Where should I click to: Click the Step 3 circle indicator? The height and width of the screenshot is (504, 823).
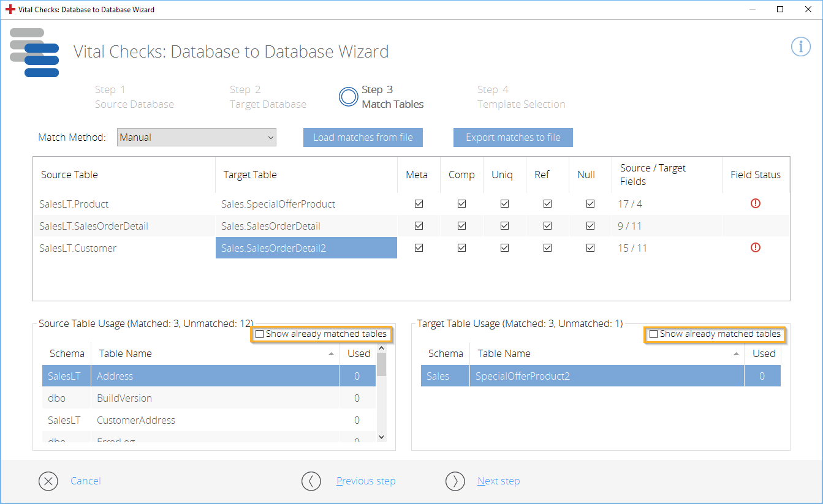coord(349,97)
